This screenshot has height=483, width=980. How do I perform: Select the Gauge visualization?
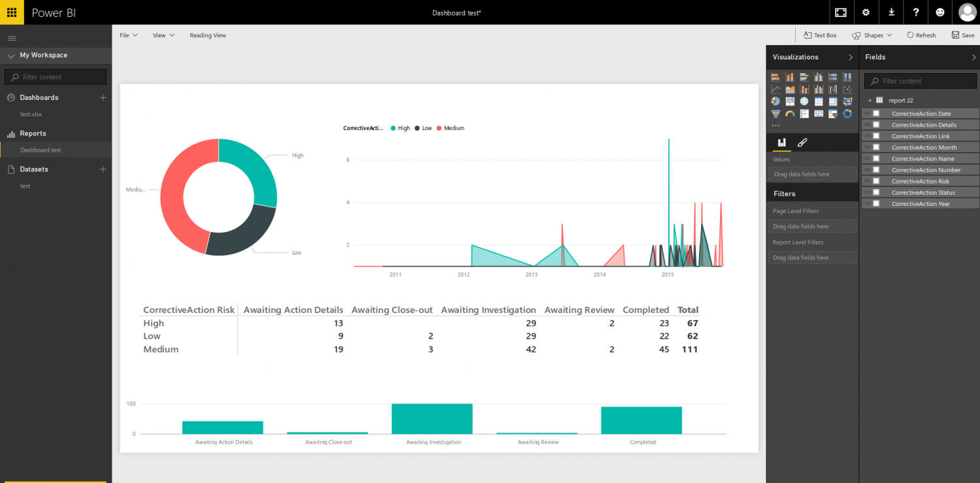[x=790, y=113]
